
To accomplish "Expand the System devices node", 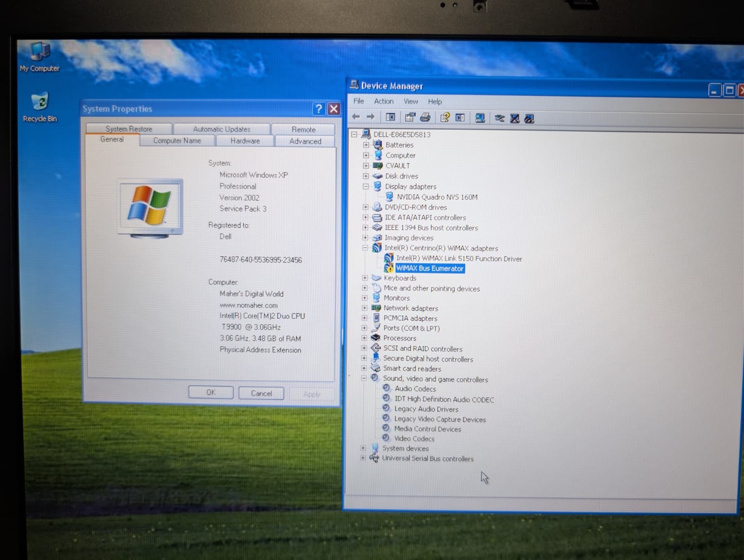I will [x=363, y=448].
